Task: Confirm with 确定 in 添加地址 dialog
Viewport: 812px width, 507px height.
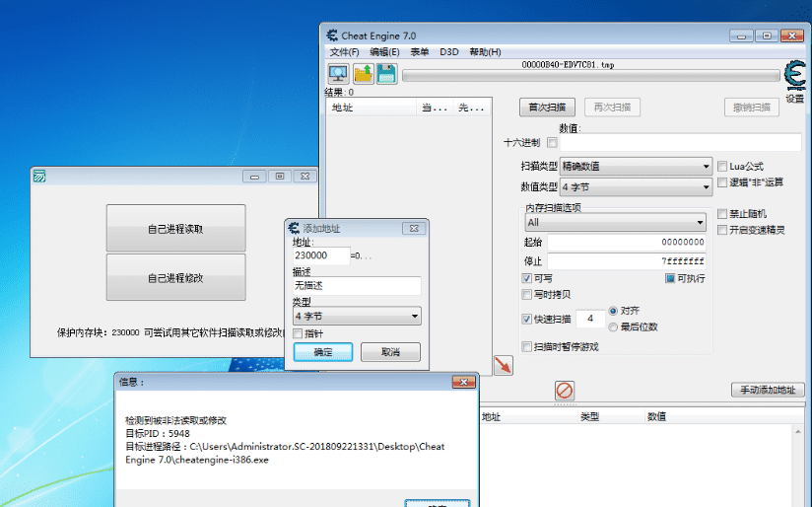Action: pos(323,352)
